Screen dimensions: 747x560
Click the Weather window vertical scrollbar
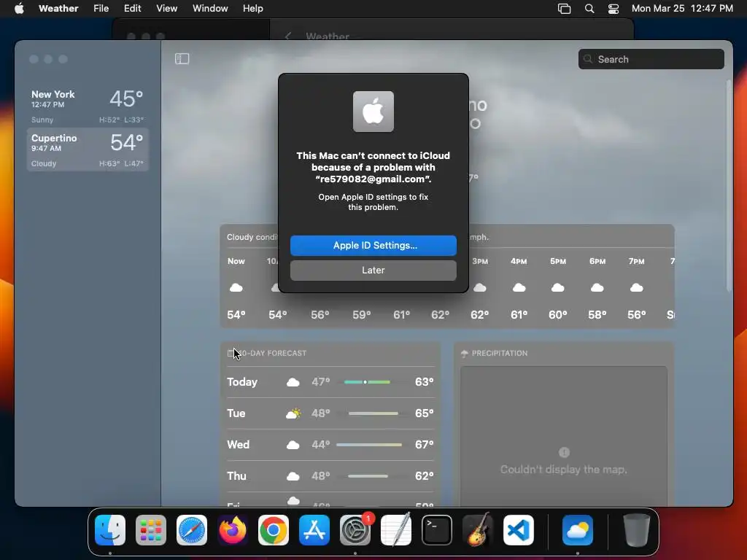coord(729,186)
